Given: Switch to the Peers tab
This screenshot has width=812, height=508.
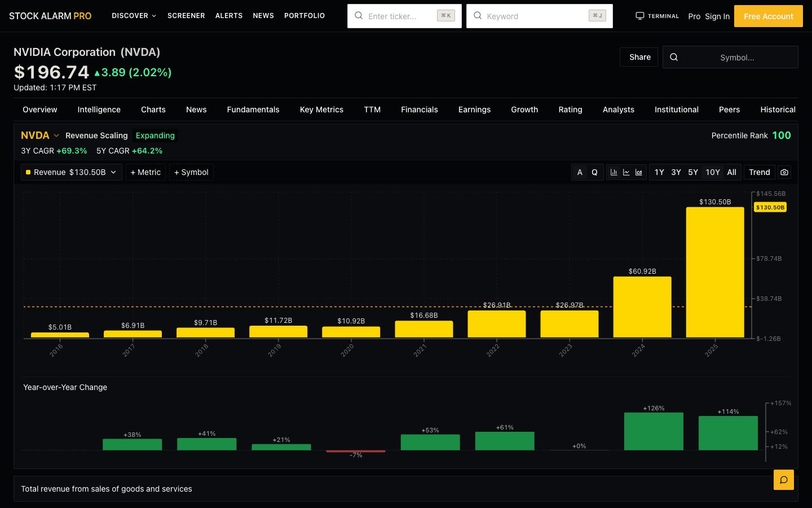Looking at the screenshot, I should (x=729, y=110).
